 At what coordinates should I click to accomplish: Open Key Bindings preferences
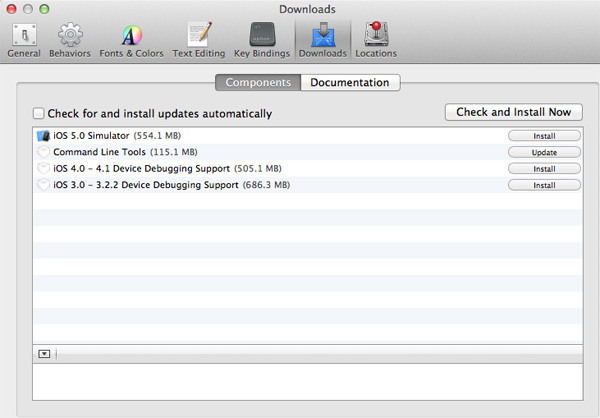tap(262, 41)
